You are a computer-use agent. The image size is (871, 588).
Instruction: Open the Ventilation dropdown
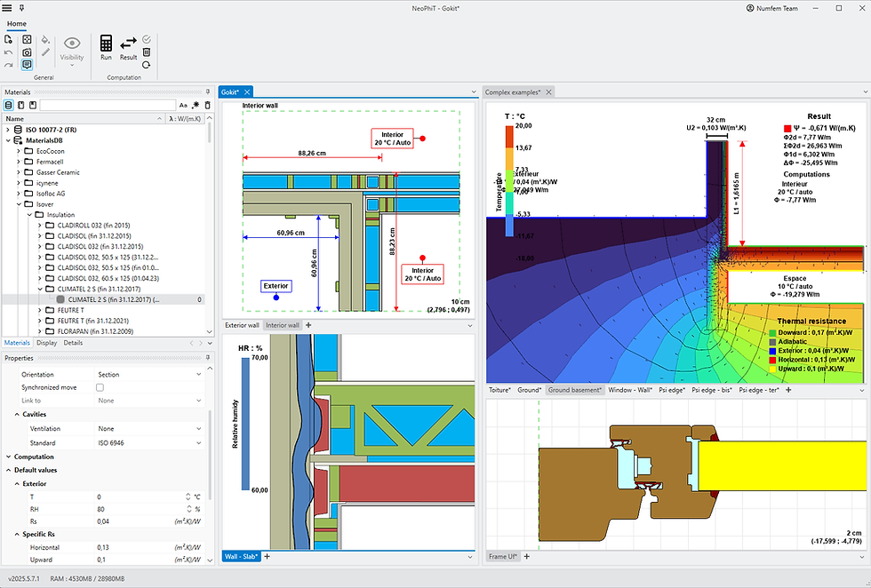149,429
